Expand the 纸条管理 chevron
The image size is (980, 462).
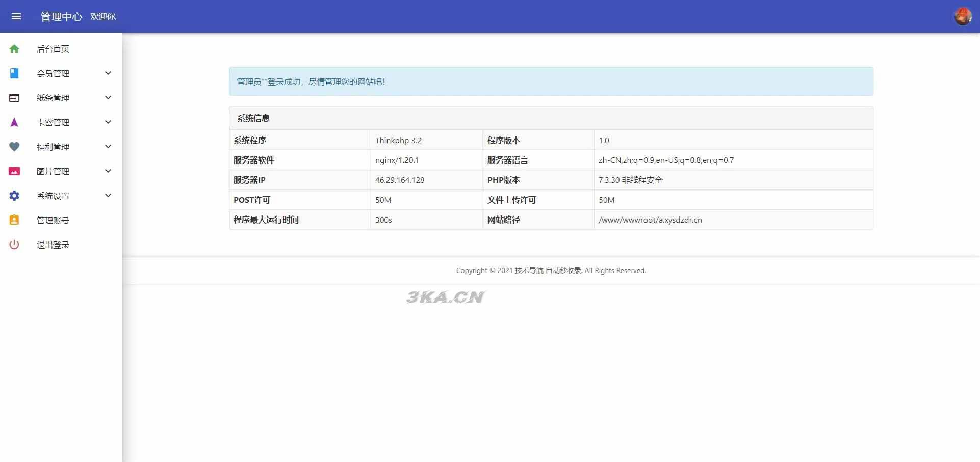pos(108,98)
